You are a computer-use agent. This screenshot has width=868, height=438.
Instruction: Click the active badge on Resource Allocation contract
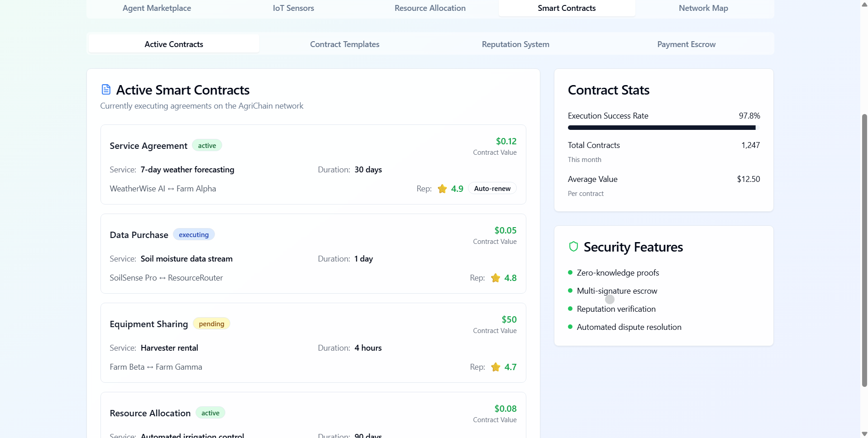tap(210, 413)
